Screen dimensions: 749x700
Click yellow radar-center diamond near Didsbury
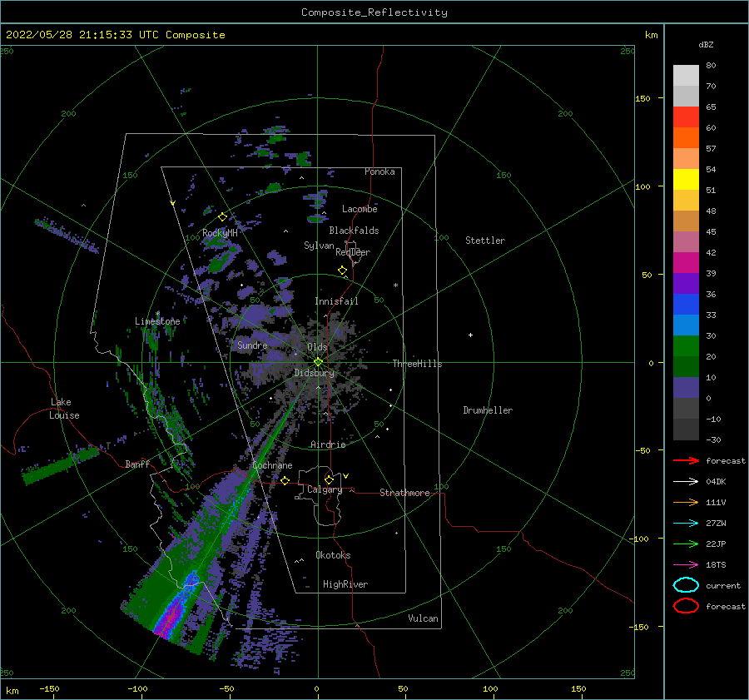click(318, 362)
